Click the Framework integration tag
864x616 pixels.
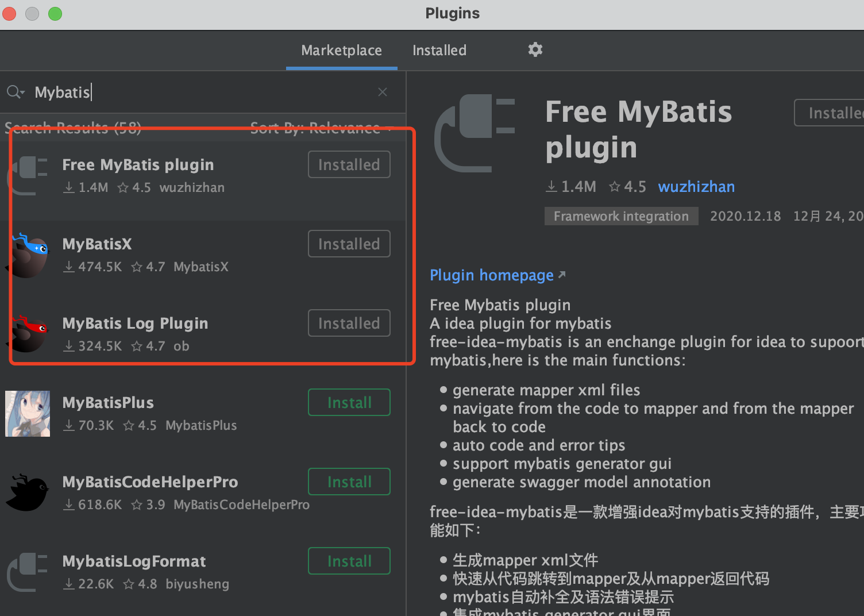point(621,216)
